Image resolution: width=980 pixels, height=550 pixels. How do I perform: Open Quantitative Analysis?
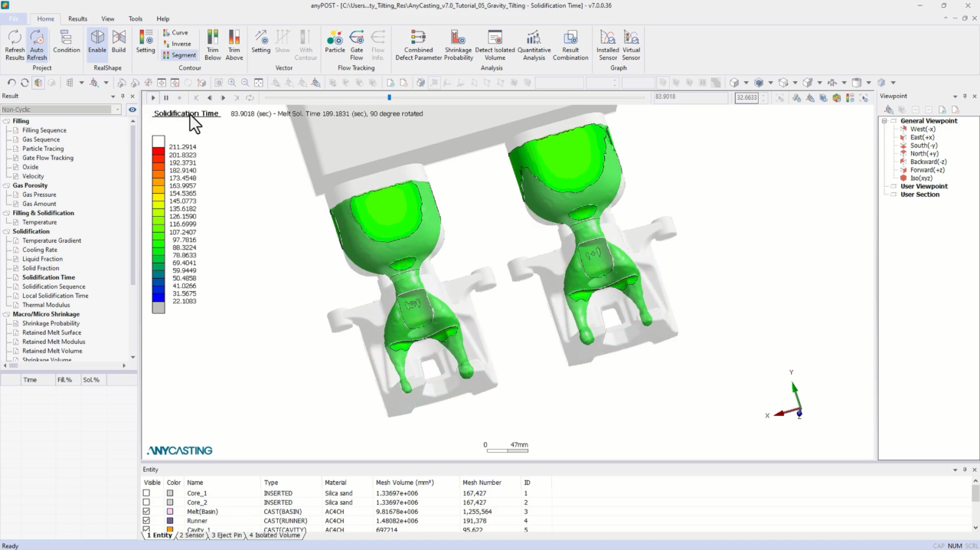point(534,45)
